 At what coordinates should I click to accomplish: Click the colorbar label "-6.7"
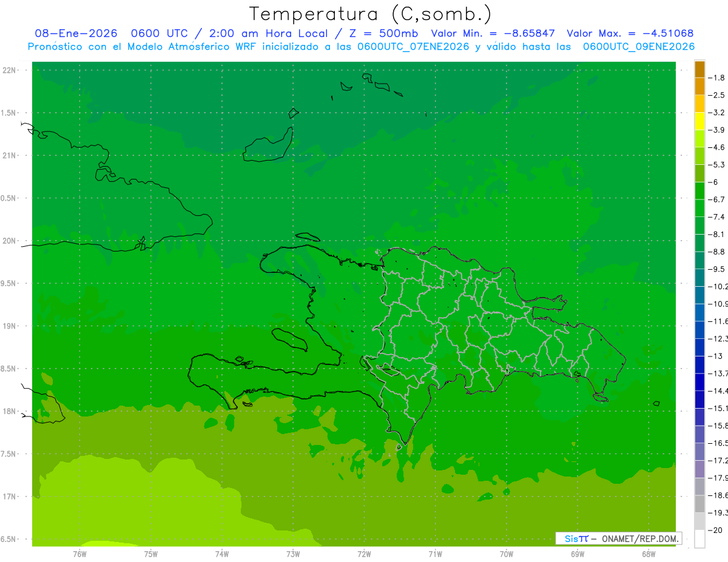pos(717,199)
